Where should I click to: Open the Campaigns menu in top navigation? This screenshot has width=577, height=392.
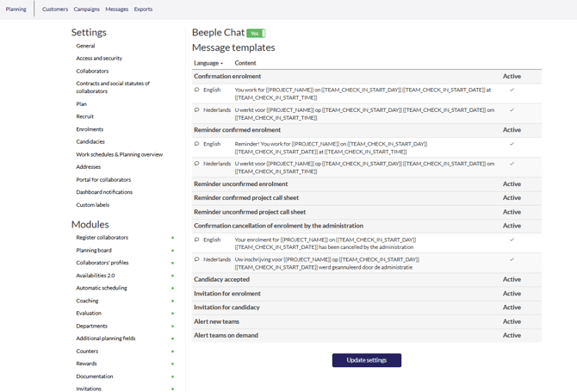[86, 9]
